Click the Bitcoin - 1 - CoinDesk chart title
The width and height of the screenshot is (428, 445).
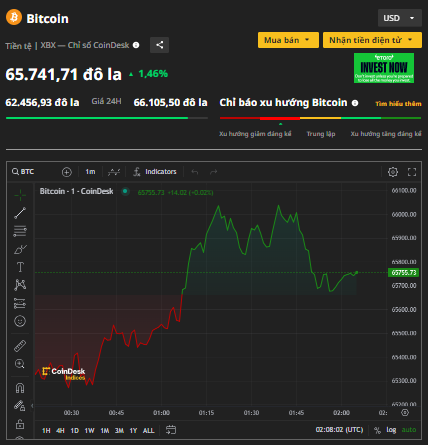76,191
